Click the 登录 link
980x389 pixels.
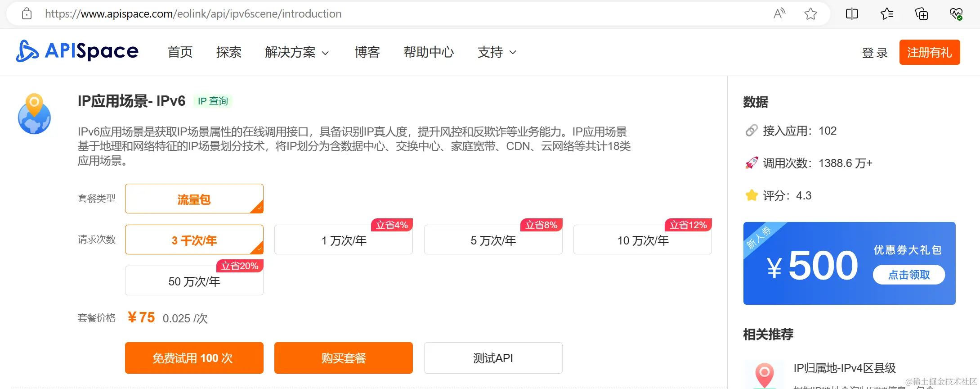[875, 53]
